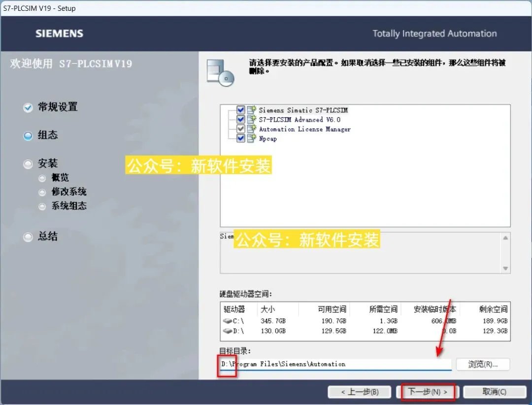Click the Npcap package icon

pos(251,138)
